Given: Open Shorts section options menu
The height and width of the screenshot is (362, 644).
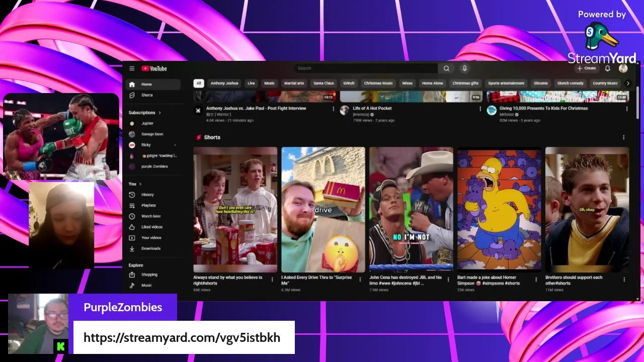Looking at the screenshot, I should [624, 137].
